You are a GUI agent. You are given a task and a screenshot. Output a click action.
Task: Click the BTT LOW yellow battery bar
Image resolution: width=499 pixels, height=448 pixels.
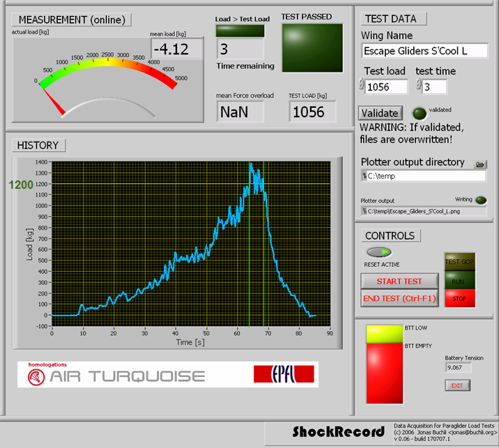pyautogui.click(x=384, y=333)
